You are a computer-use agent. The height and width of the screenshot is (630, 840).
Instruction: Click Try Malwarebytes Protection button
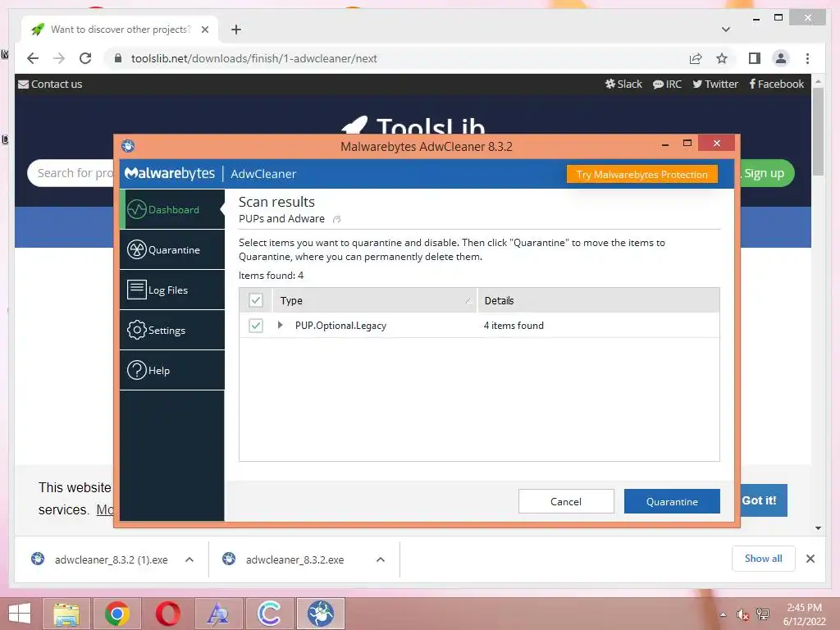tap(641, 174)
